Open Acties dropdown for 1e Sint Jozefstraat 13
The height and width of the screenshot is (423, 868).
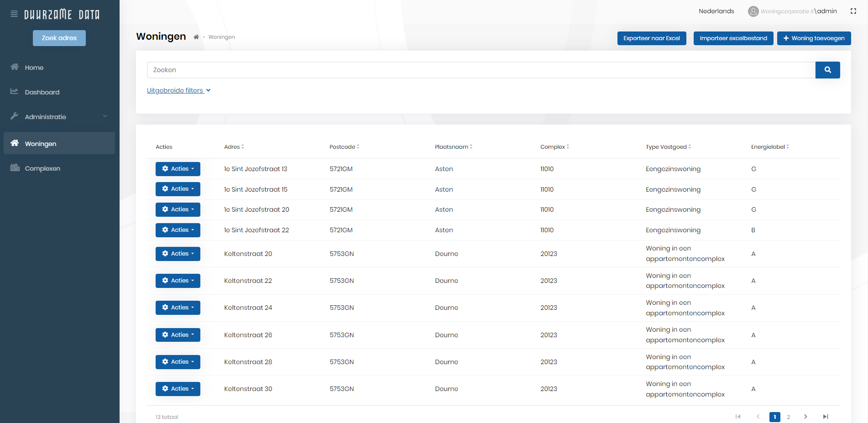pos(178,169)
